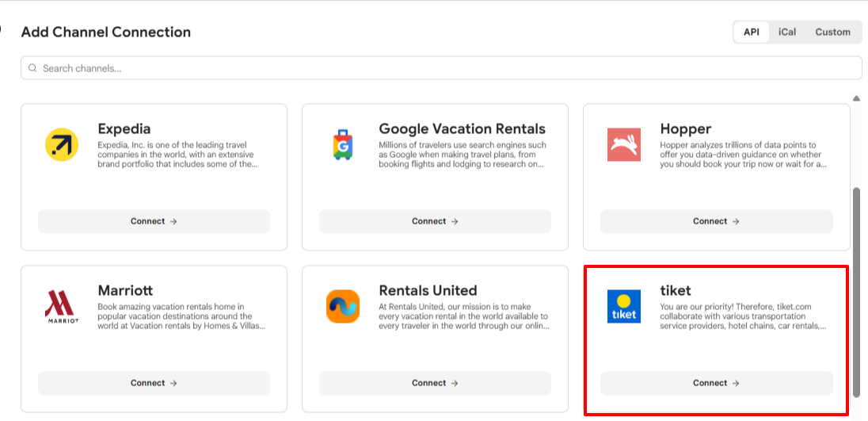This screenshot has width=868, height=421.
Task: Click the Rentals United card title
Action: coord(428,290)
